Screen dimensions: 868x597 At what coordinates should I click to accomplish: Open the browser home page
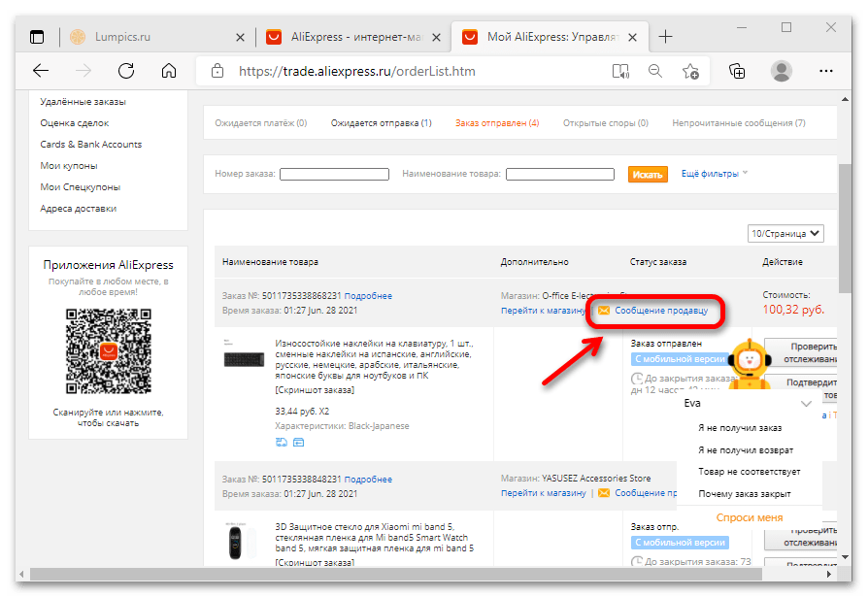click(x=169, y=70)
